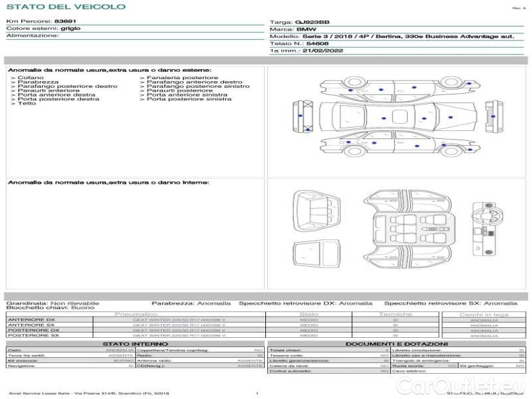The width and height of the screenshot is (532, 399).
Task: Click the dashboard steering wheel diagram
Action: click(490, 227)
